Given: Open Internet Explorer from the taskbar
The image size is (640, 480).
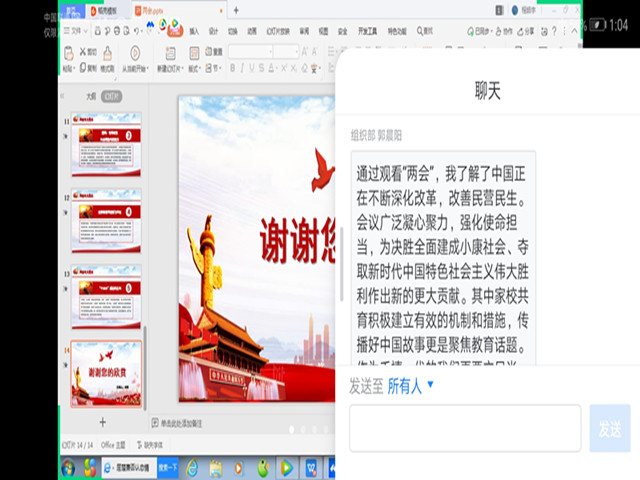Looking at the screenshot, I should (x=191, y=467).
